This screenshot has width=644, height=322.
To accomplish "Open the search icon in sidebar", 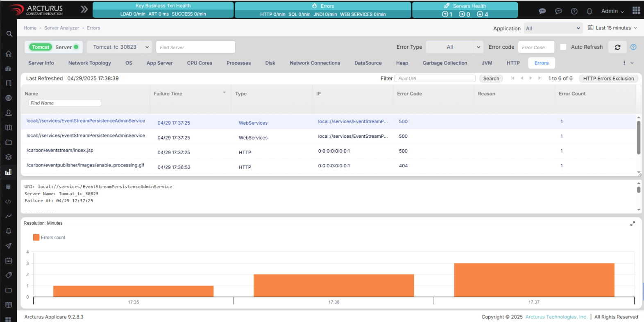I will (9, 34).
